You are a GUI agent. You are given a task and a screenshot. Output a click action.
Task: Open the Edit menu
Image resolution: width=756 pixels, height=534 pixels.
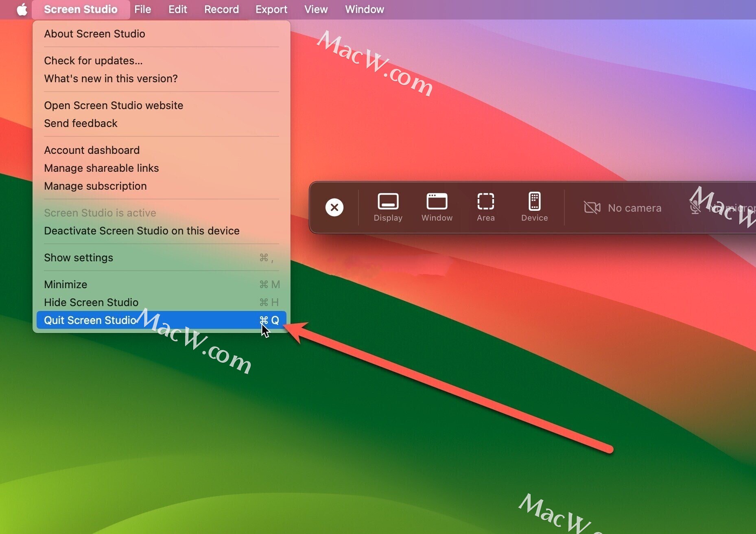pos(178,9)
